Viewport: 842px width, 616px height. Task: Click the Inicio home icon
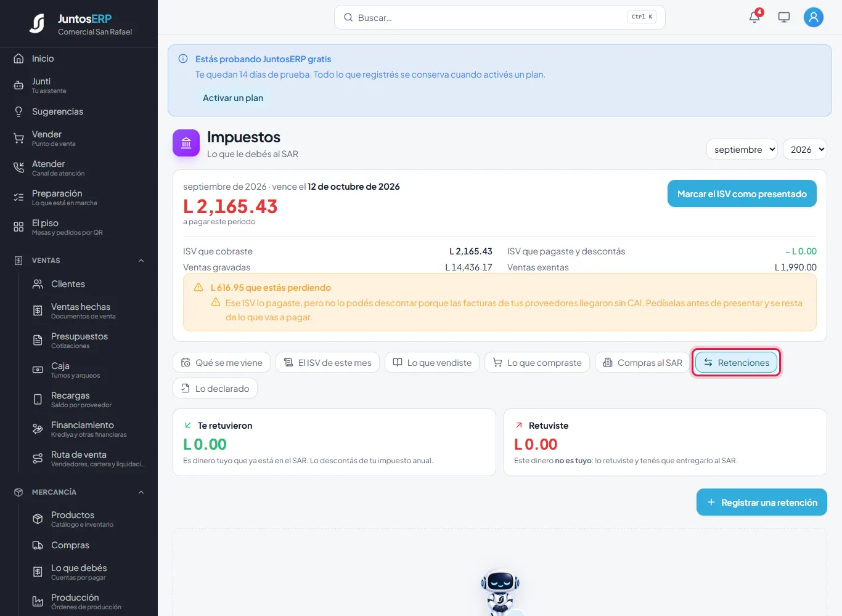(18, 59)
